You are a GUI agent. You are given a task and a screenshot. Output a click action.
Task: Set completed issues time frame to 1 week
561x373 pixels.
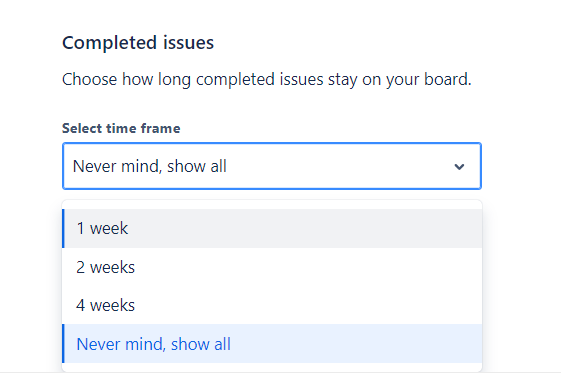(272, 229)
